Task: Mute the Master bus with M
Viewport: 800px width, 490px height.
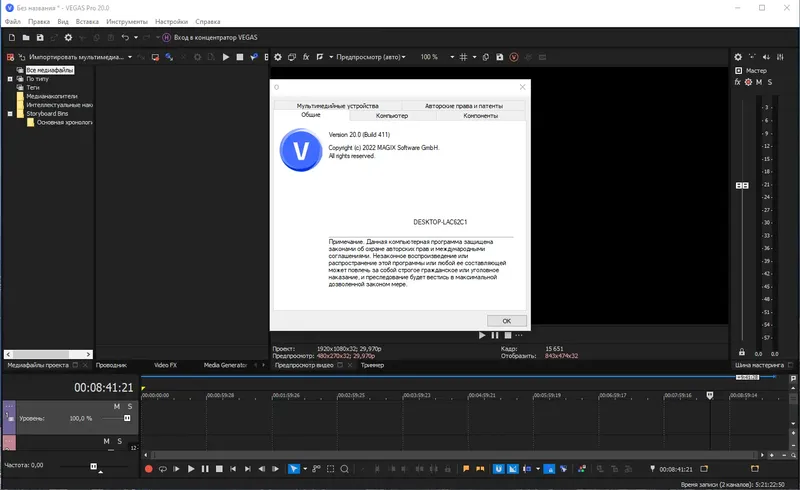Action: 759,82
